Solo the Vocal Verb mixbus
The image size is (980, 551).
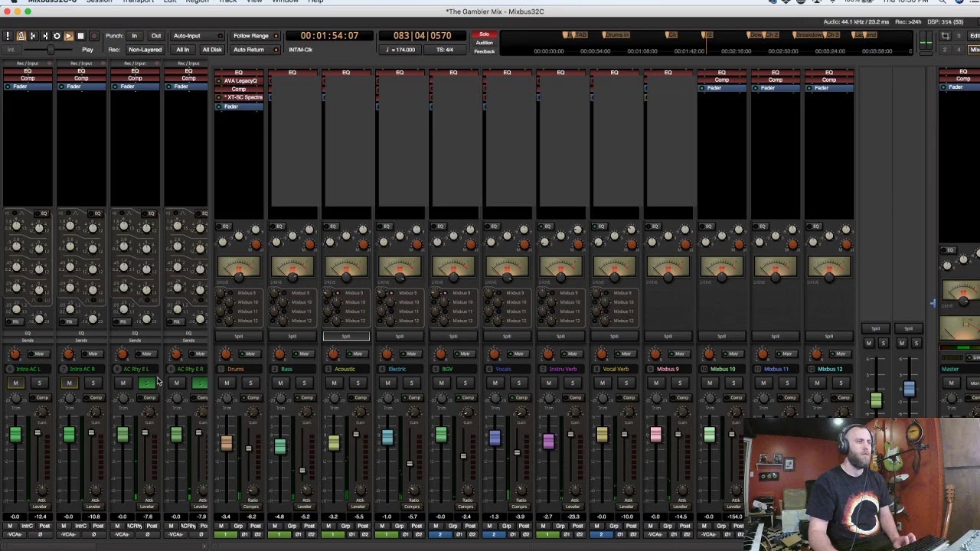coord(626,383)
